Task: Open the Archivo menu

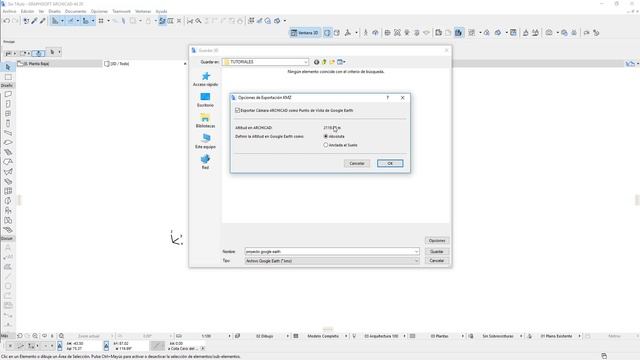Action: click(9, 11)
